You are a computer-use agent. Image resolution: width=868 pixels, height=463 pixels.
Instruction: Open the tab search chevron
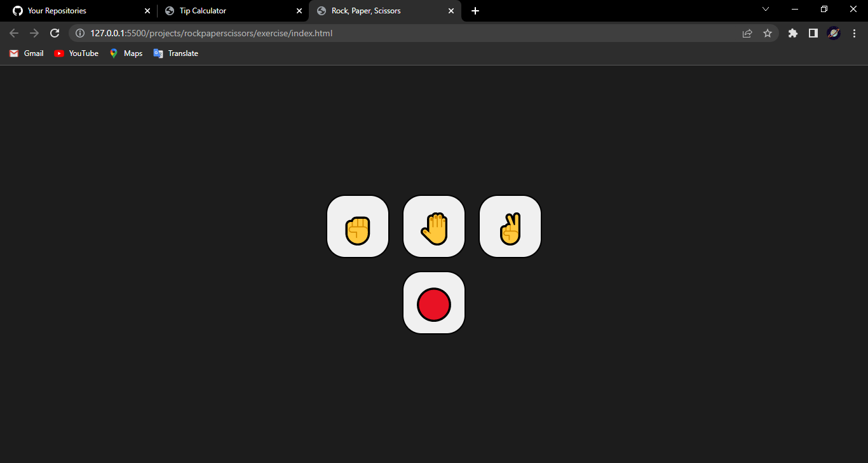tap(766, 9)
